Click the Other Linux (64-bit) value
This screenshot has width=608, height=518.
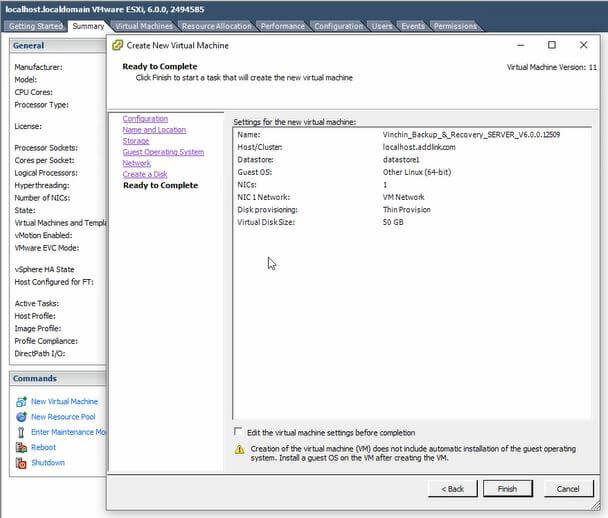click(417, 172)
